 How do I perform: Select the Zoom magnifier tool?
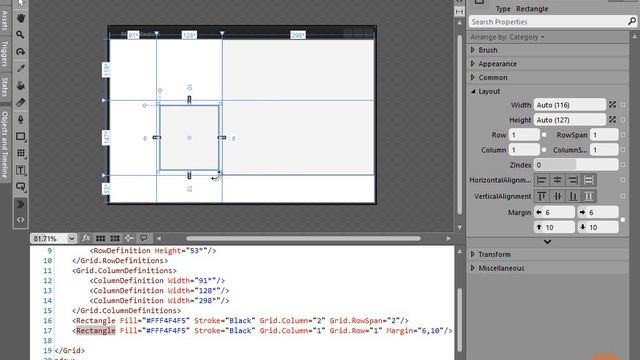[x=20, y=35]
